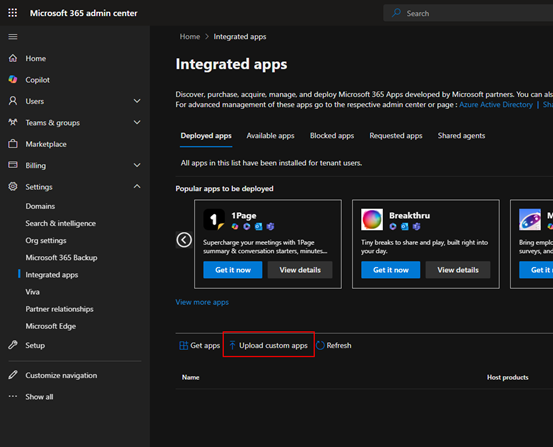Click the Settings gear icon
Screen dimensions: 553x447
point(13,186)
